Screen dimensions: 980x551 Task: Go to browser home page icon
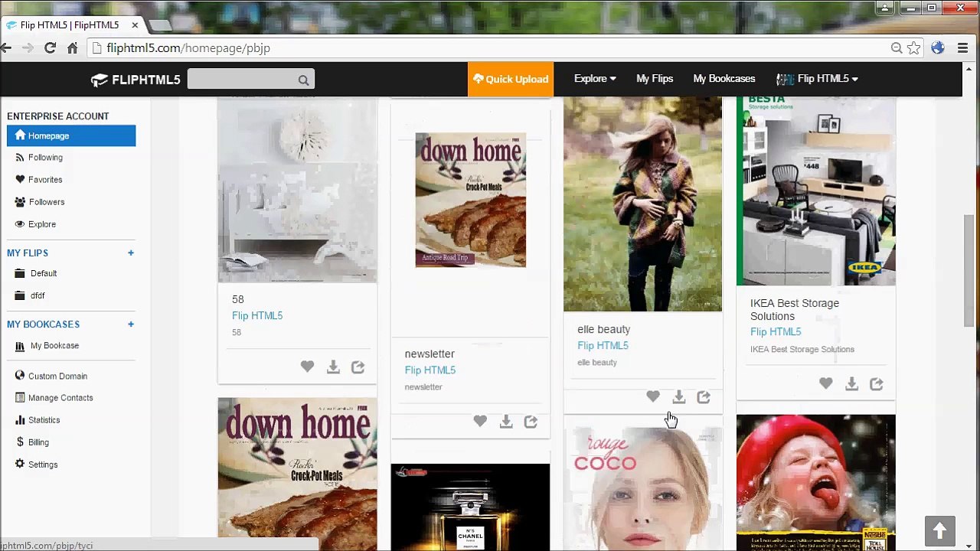coord(73,48)
